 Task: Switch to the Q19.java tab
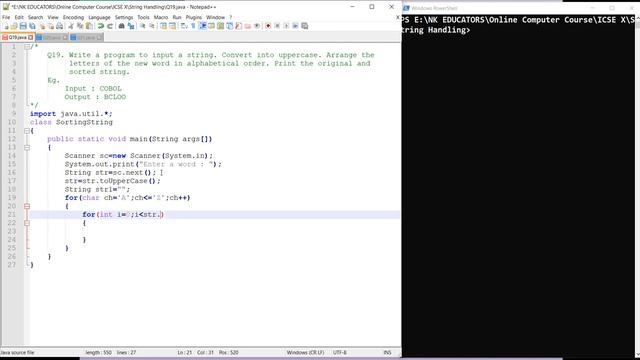(x=17, y=37)
